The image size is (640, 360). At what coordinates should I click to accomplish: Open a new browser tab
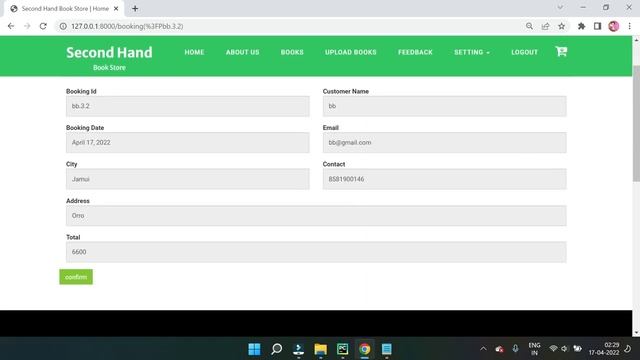pyautogui.click(x=135, y=9)
